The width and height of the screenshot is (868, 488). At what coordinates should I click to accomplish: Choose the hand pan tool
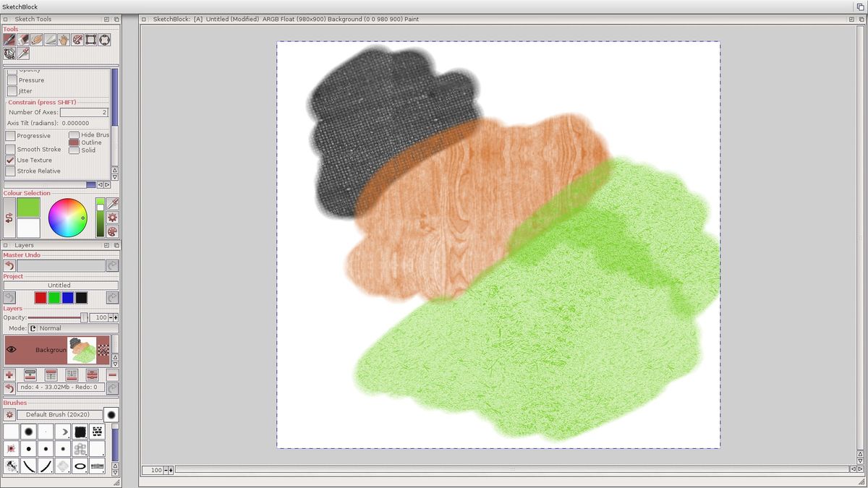(x=64, y=40)
